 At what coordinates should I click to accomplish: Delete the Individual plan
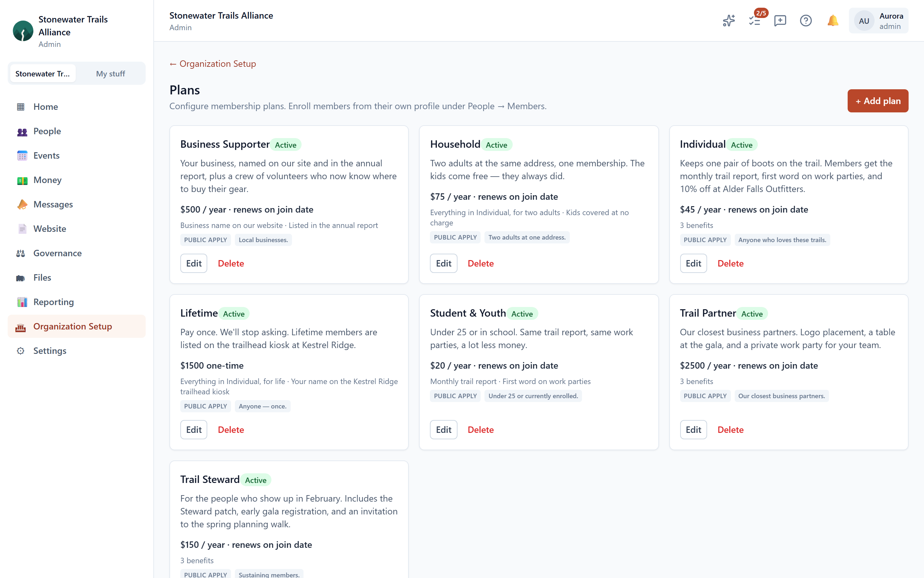click(x=730, y=263)
